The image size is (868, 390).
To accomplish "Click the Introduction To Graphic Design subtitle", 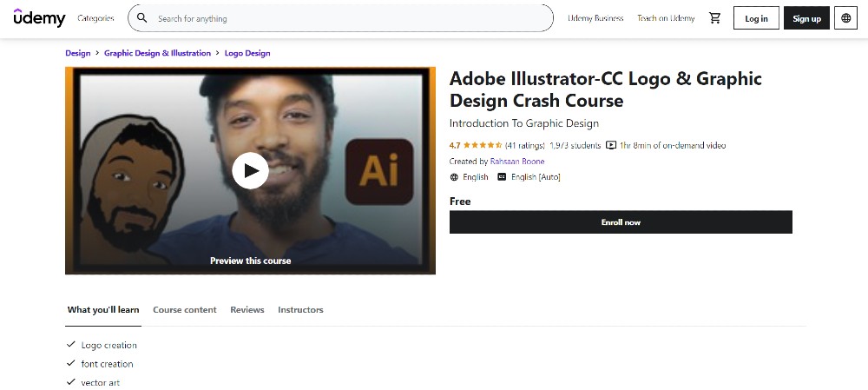I will [x=524, y=123].
